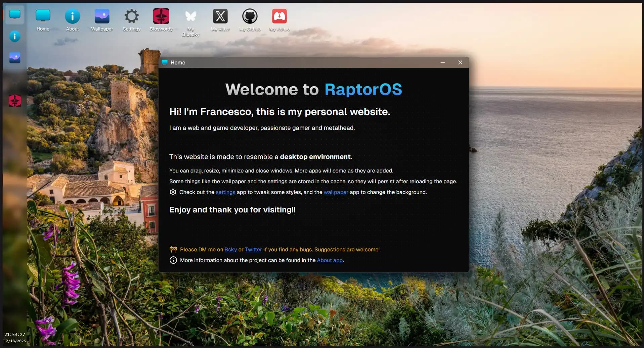Open the About app link for project info
Image resolution: width=644 pixels, height=348 pixels.
click(329, 260)
